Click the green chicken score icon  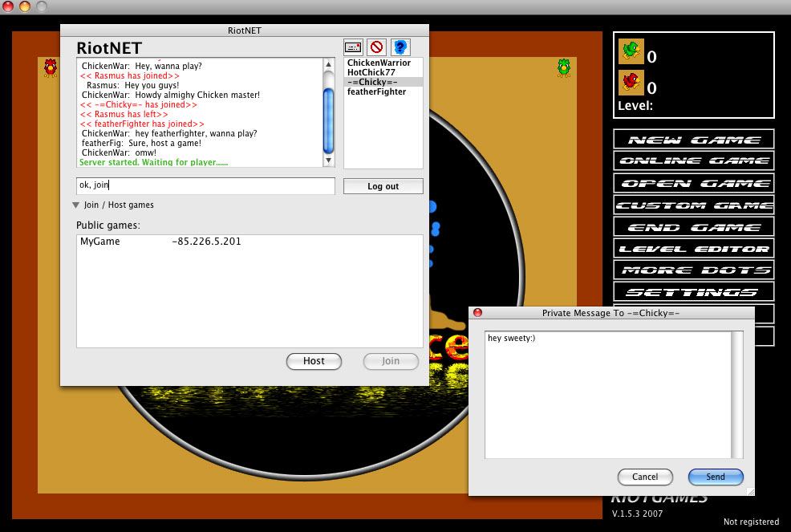pyautogui.click(x=631, y=51)
